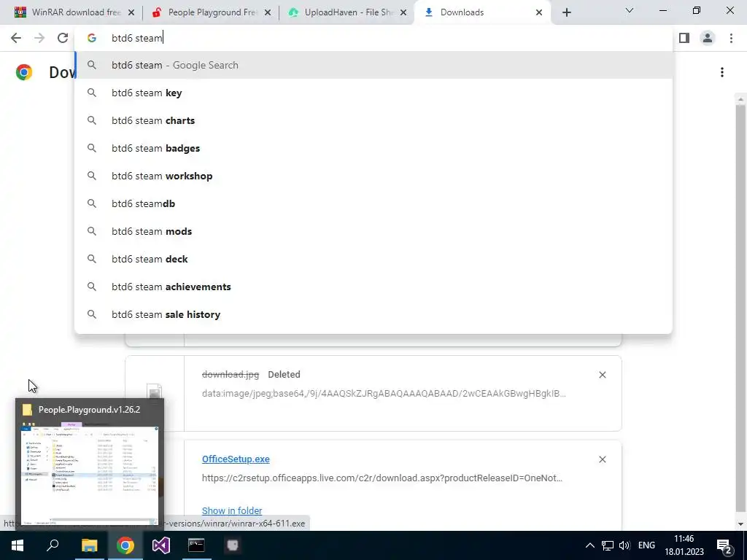Image resolution: width=747 pixels, height=560 pixels.
Task: Click the Chrome taskbar icon
Action: pos(125,545)
